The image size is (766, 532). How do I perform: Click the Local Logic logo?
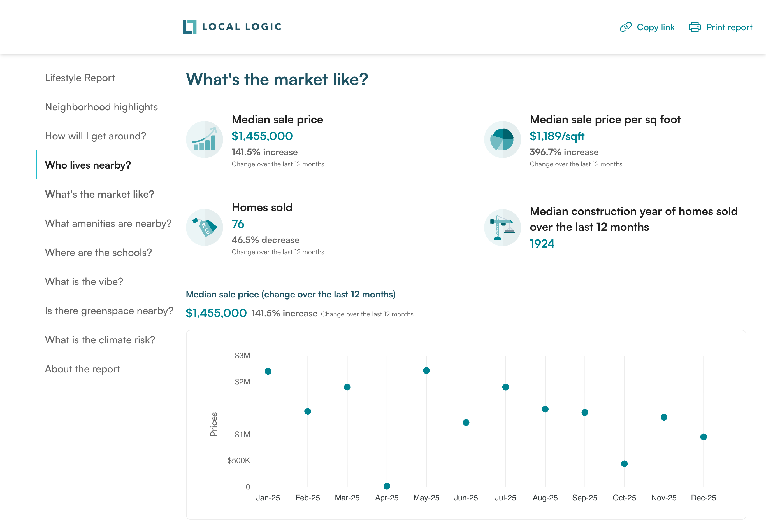tap(233, 27)
